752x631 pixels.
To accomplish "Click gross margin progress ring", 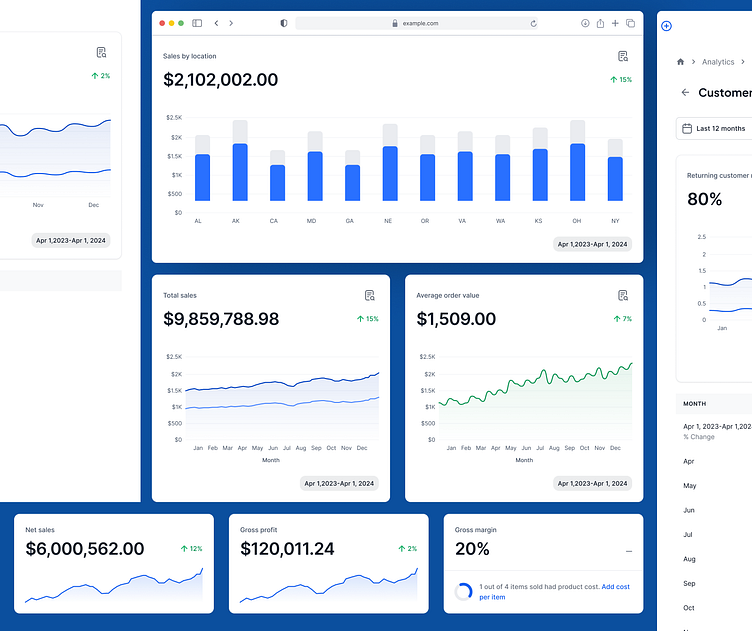I will click(x=463, y=592).
